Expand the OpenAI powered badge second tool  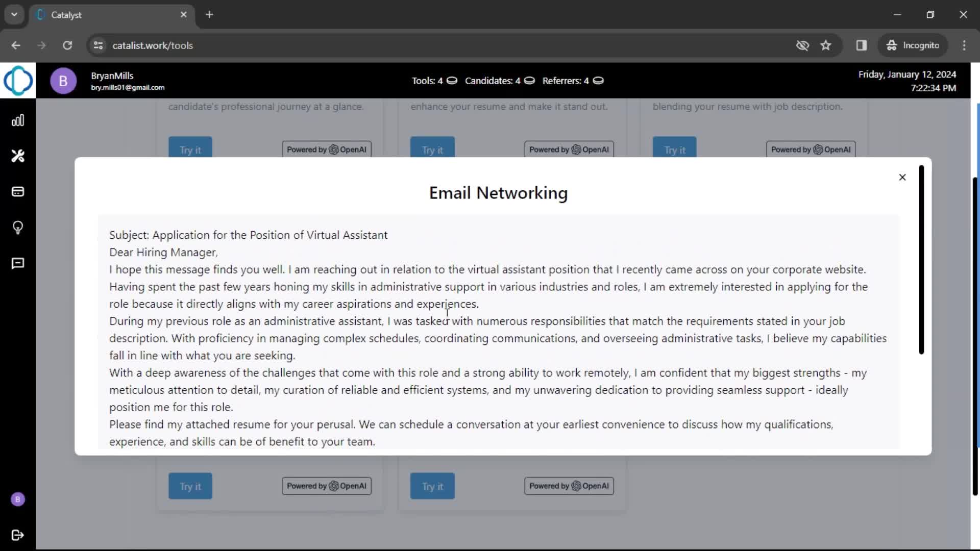pos(569,148)
